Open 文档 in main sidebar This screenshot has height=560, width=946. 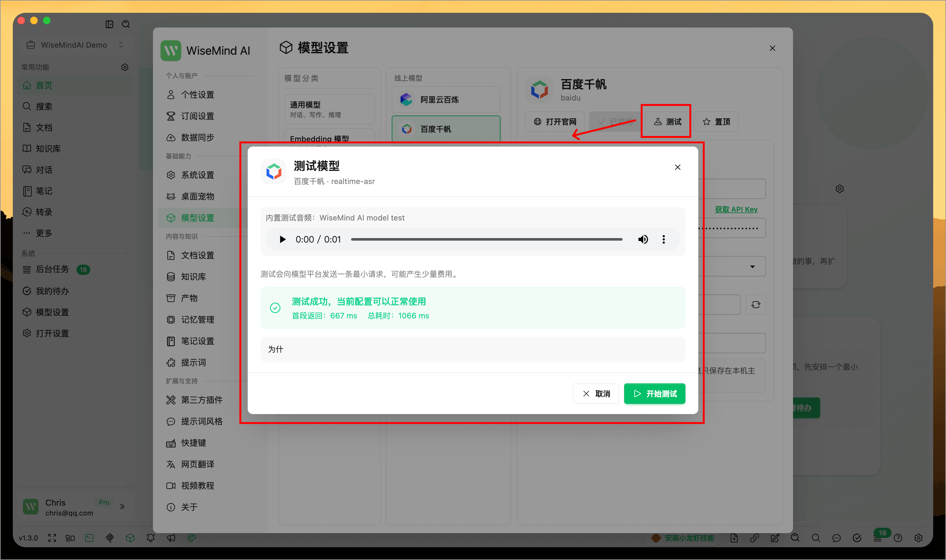coord(76,128)
